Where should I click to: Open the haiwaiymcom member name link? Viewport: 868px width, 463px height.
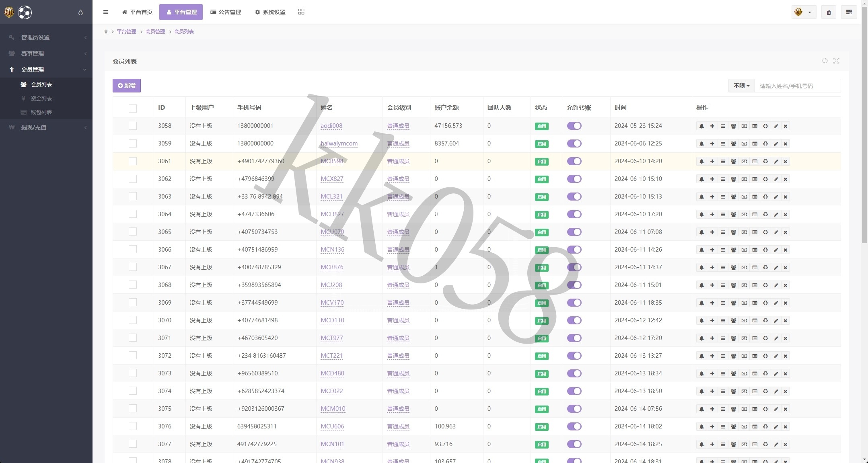point(339,143)
